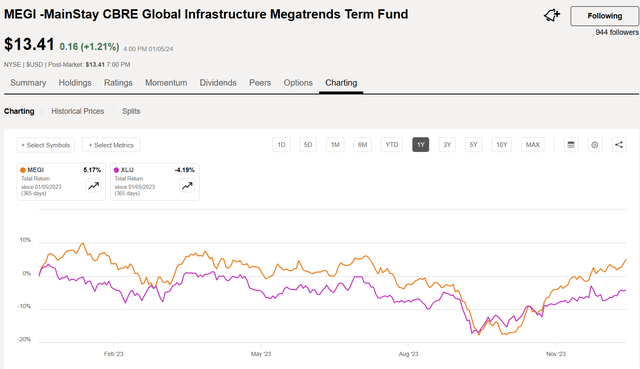Click the orange MEGI legend dot
Viewport: 640px width, 369px height.
pos(23,170)
